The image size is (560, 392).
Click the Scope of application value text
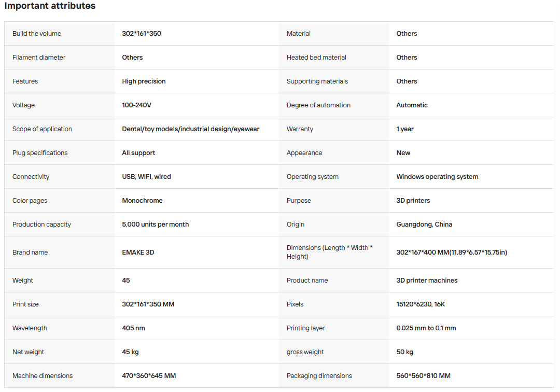click(191, 129)
